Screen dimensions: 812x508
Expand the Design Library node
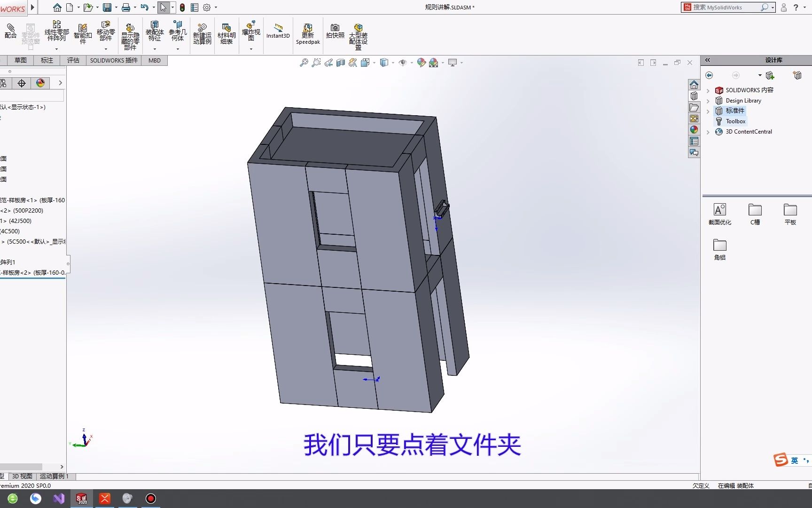[x=708, y=101]
